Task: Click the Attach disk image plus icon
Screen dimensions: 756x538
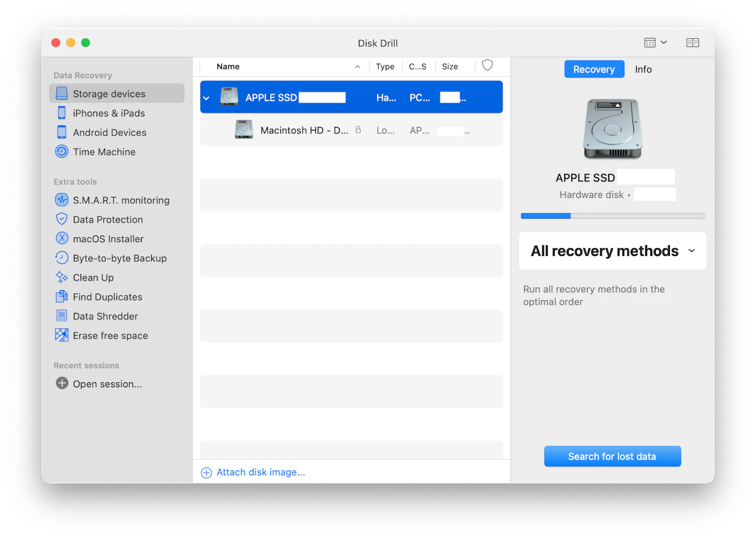Action: click(x=206, y=473)
